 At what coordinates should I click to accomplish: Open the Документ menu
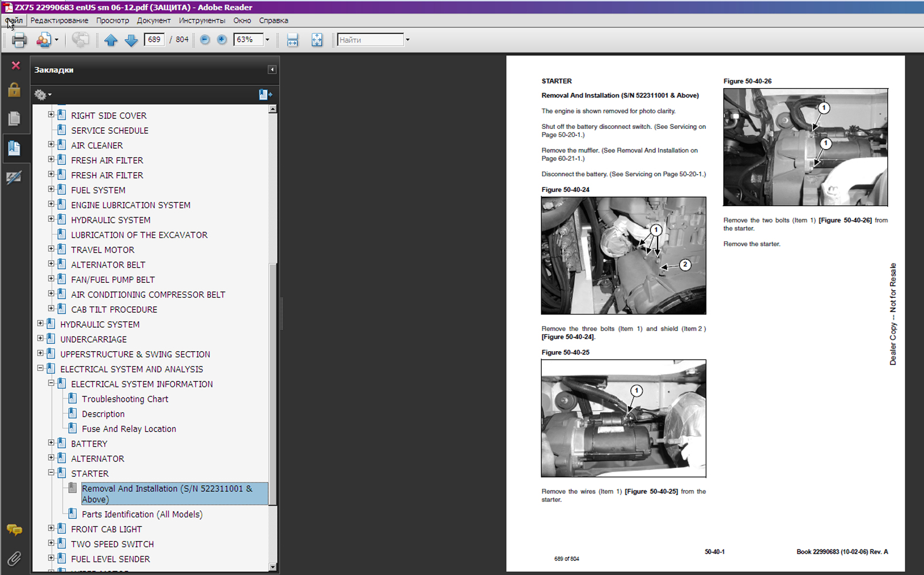[x=153, y=20]
